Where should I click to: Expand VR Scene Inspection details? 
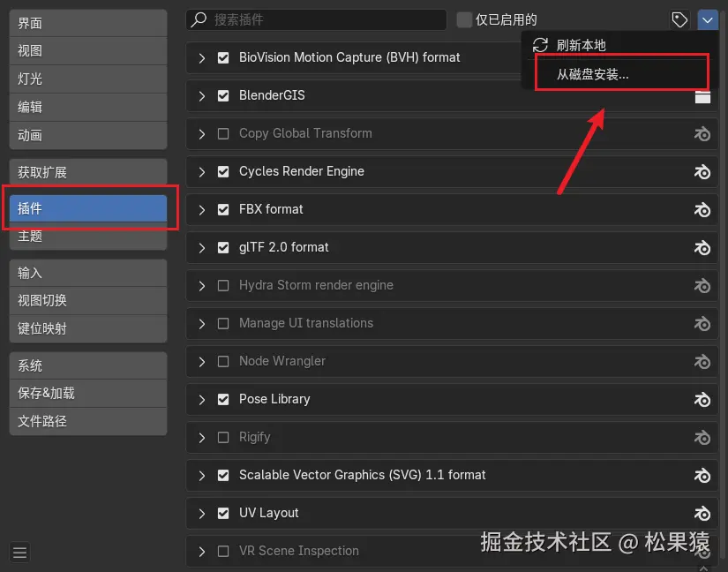pos(201,552)
